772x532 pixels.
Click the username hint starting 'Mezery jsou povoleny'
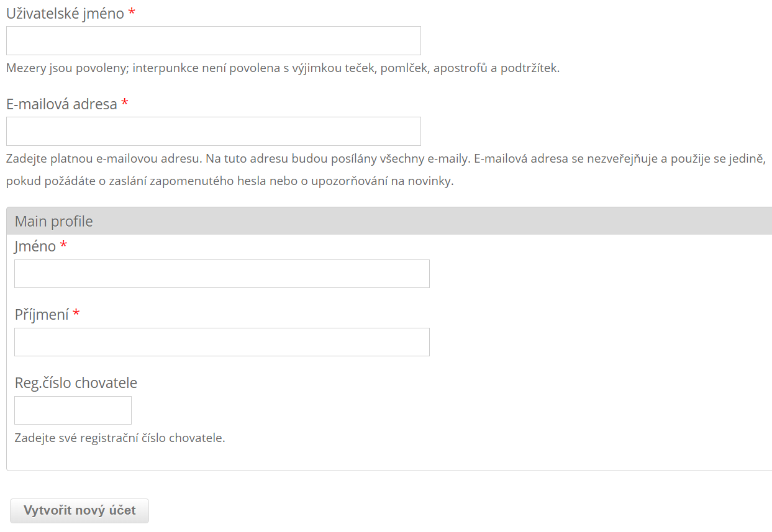[x=283, y=68]
